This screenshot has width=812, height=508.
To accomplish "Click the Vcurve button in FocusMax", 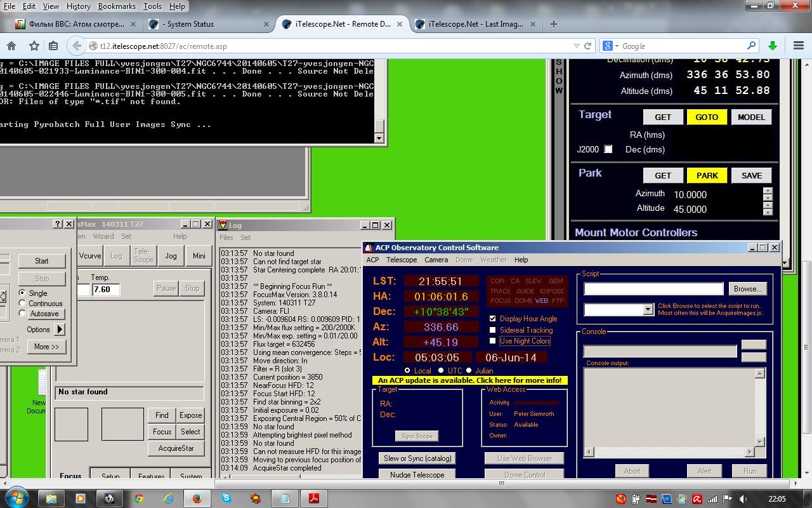I will coord(90,256).
